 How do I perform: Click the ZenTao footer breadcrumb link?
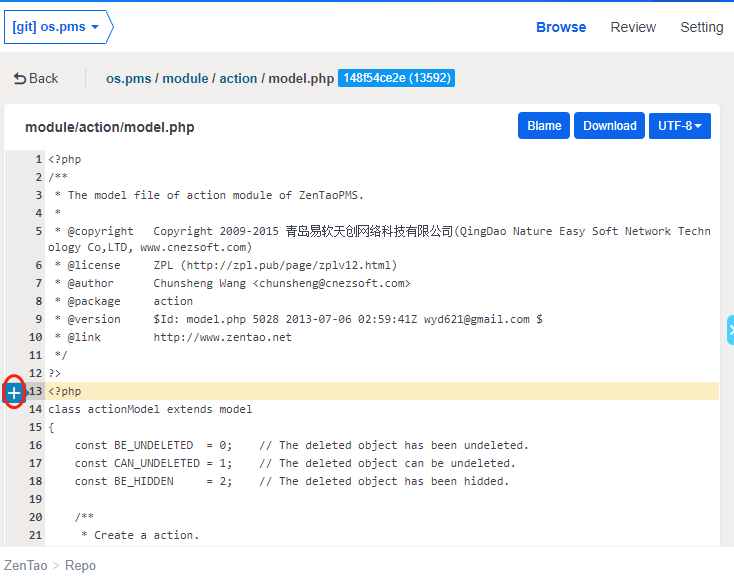coord(25,565)
